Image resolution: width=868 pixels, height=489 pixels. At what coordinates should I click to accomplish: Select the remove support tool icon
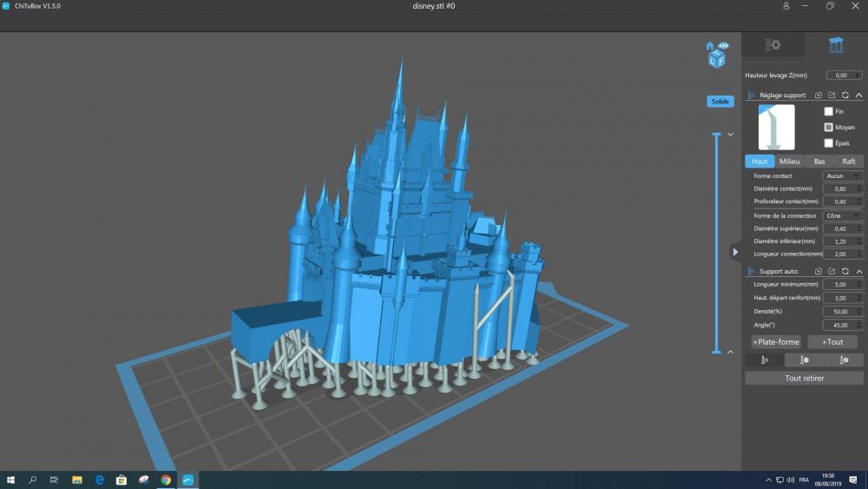(x=805, y=360)
